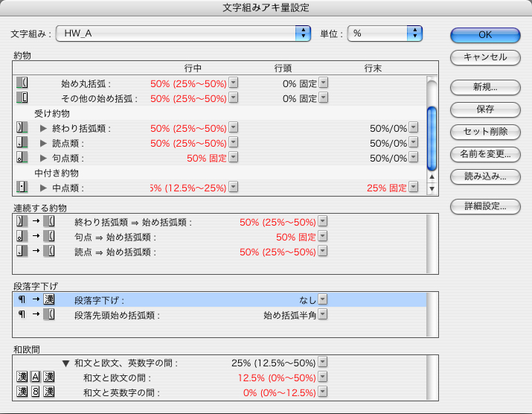The width and height of the screenshot is (532, 414).
Task: Expand the 中点類 disclosure triangle
Action: [x=43, y=188]
